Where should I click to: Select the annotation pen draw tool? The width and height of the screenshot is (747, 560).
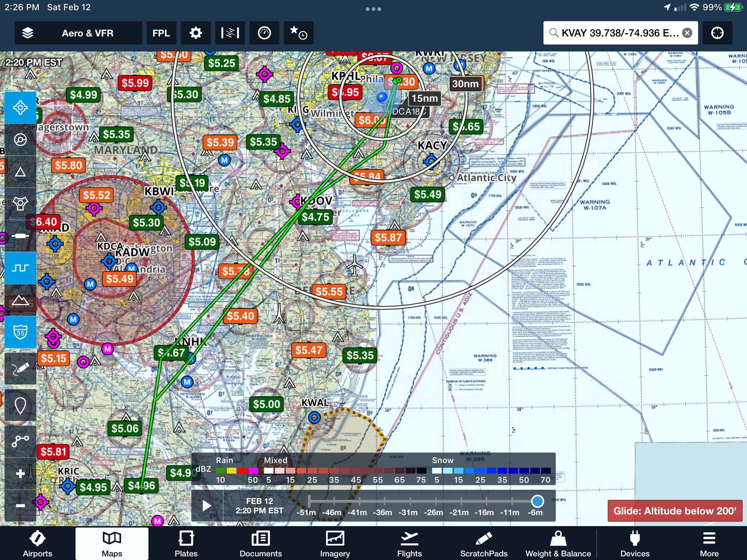tap(20, 369)
